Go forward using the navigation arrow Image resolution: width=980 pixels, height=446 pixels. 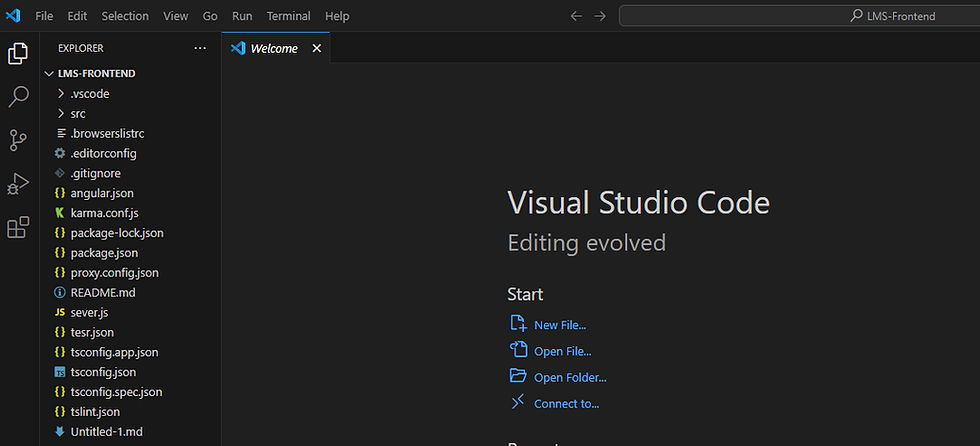[x=600, y=16]
